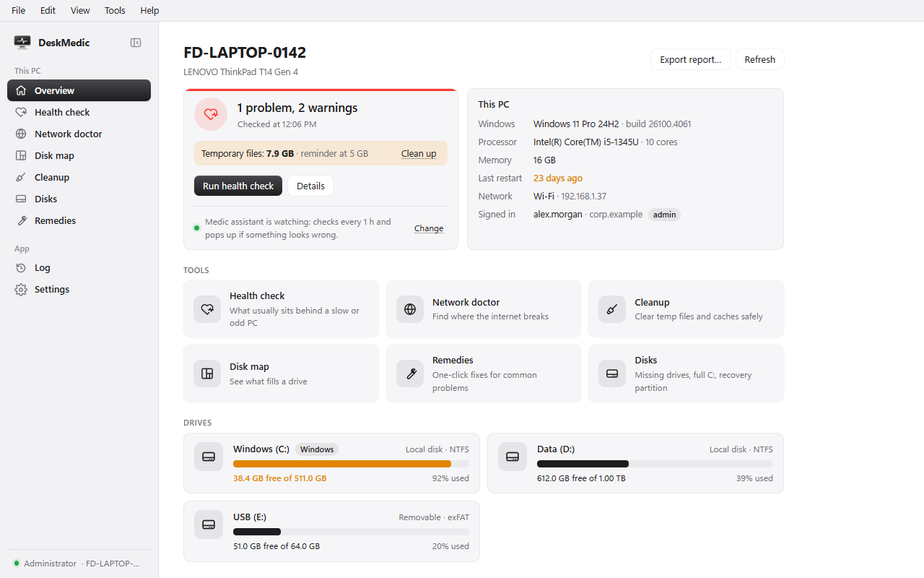Click the Export report... button
Screen dimensions: 924x578
(691, 59)
